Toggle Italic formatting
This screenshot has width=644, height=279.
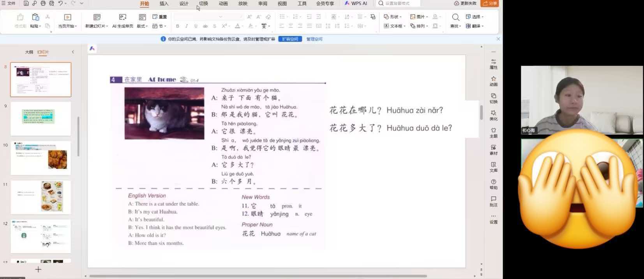point(187,26)
